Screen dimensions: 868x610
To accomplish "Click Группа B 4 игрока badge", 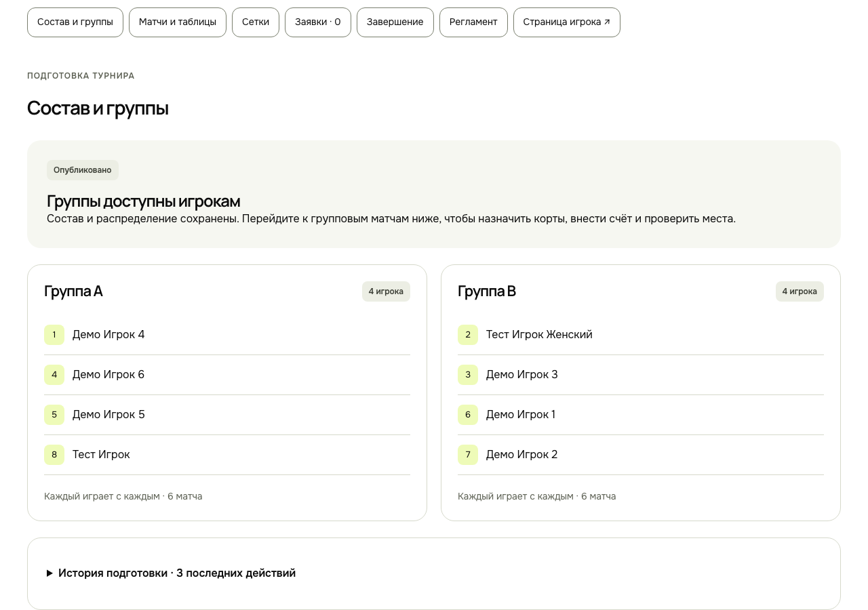I will tap(800, 291).
